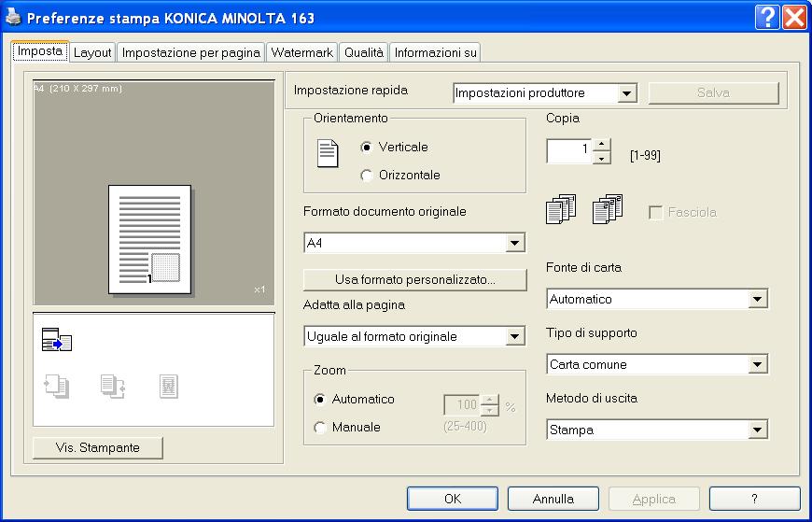Tick the Fasciola checkbox
Screen dimensions: 812x522
(x=655, y=213)
